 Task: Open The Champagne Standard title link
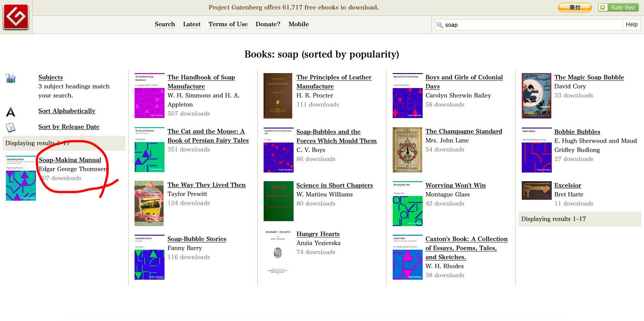click(x=464, y=131)
